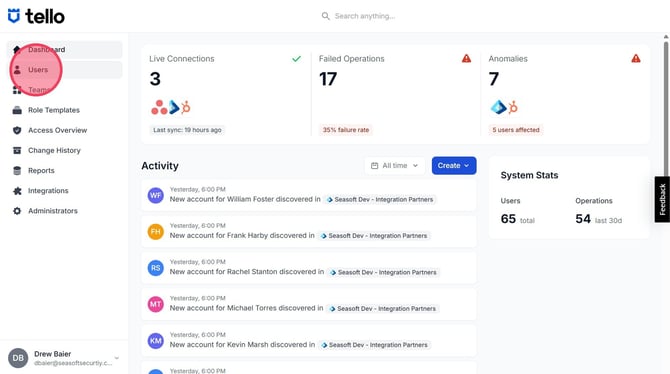Select New account for Frank Harby text
This screenshot has height=374, width=670.
(x=242, y=236)
